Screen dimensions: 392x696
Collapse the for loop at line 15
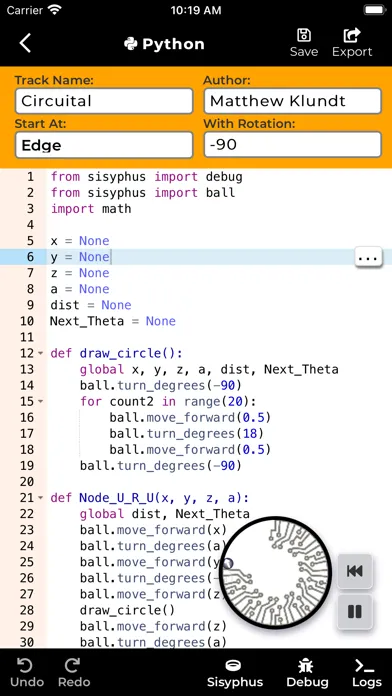tap(40, 402)
